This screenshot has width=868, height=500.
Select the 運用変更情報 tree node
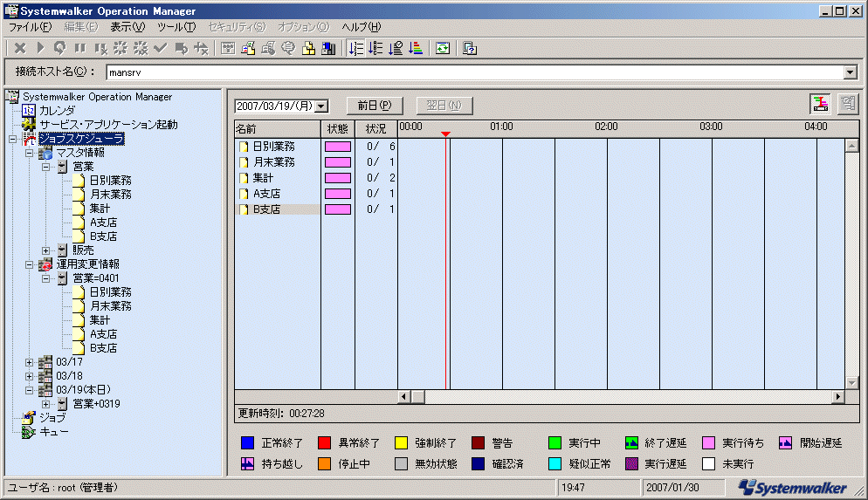click(87, 264)
